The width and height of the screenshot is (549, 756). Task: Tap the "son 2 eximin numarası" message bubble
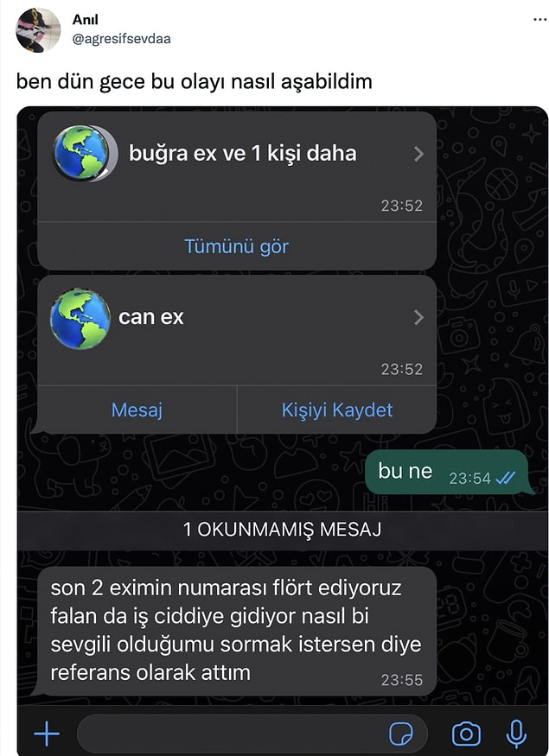pyautogui.click(x=235, y=631)
